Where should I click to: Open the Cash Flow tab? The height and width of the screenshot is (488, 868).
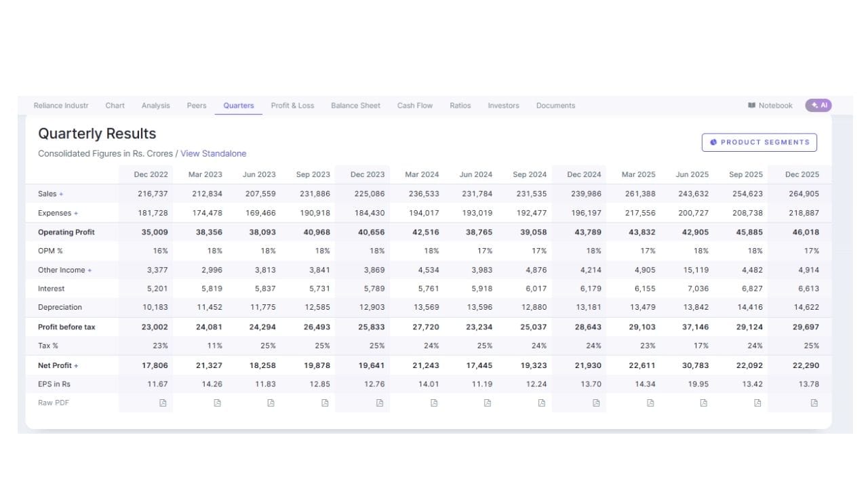pyautogui.click(x=414, y=106)
